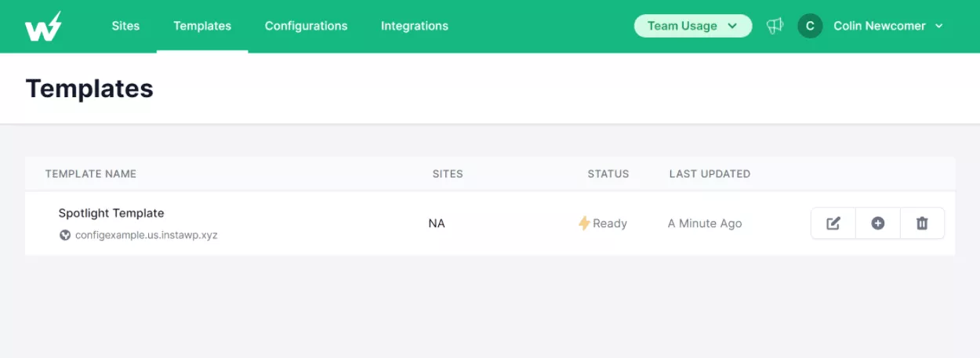Open the Team Usage dropdown

pos(693,26)
